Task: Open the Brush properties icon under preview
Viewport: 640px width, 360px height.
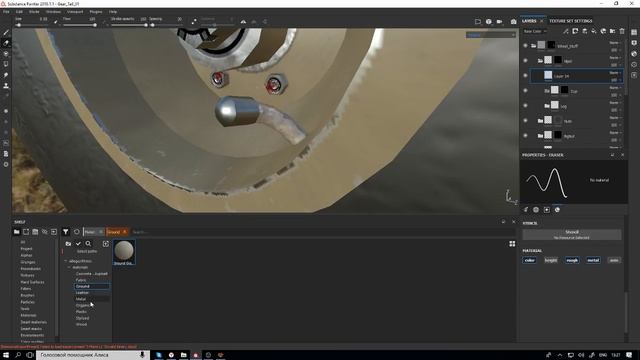Action: point(525,209)
